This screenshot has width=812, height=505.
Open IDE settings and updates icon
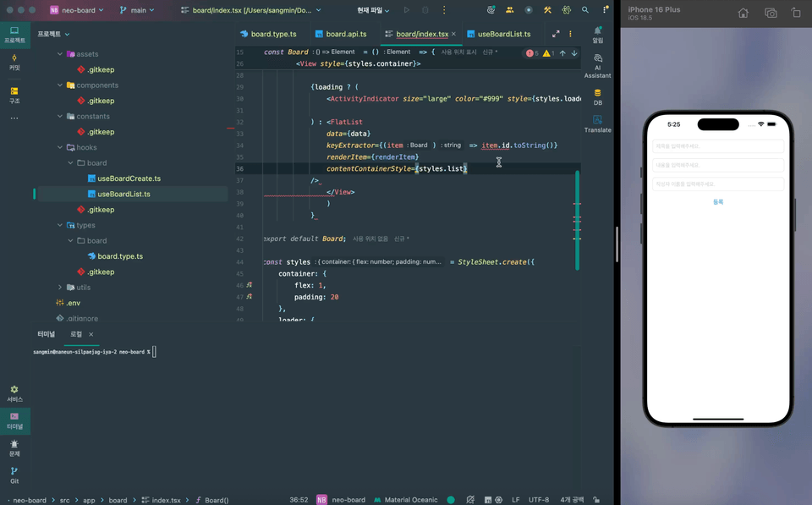tap(605, 10)
